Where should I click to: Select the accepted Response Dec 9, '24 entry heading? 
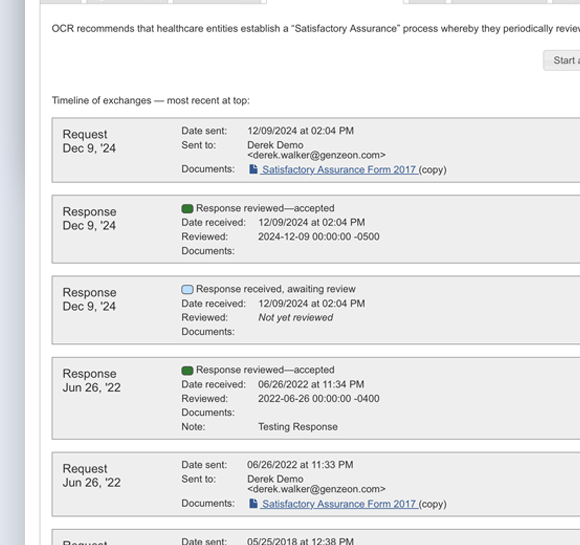click(x=90, y=219)
